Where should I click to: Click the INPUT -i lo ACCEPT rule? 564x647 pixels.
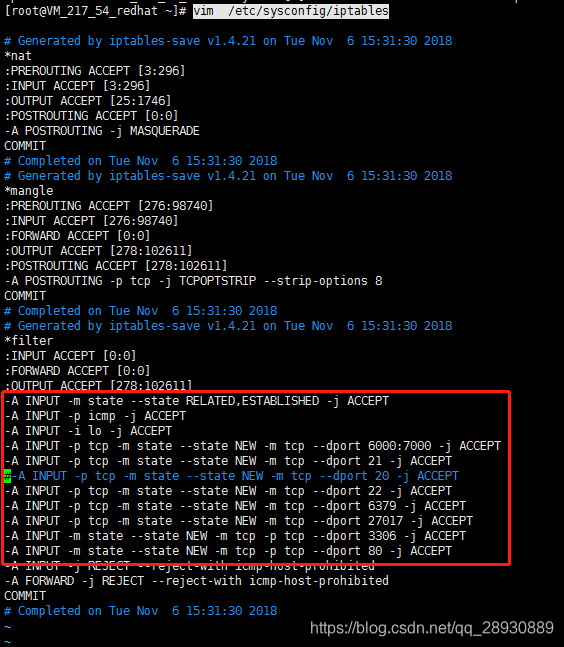(88, 431)
